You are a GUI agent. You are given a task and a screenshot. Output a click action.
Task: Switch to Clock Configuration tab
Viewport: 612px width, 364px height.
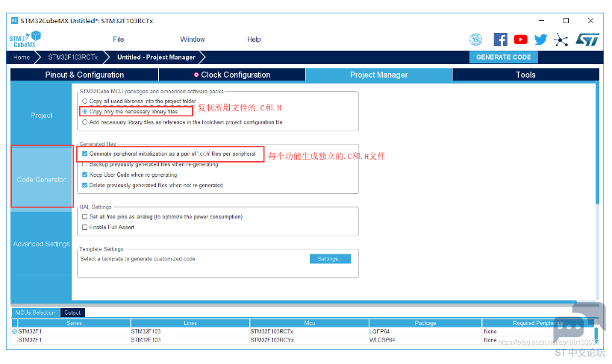coord(232,75)
